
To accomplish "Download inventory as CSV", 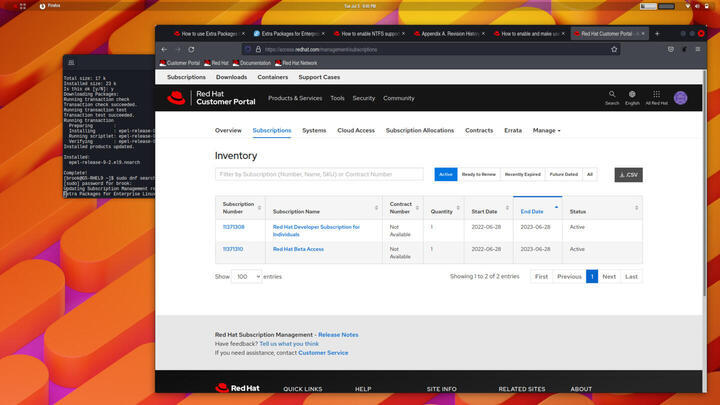I will pos(628,174).
